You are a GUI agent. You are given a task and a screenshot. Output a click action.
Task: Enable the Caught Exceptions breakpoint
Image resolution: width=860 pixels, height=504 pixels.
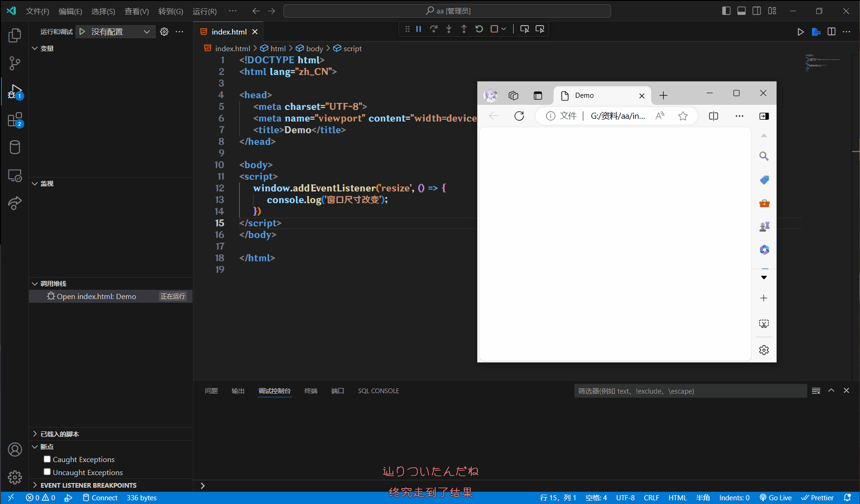click(x=47, y=459)
